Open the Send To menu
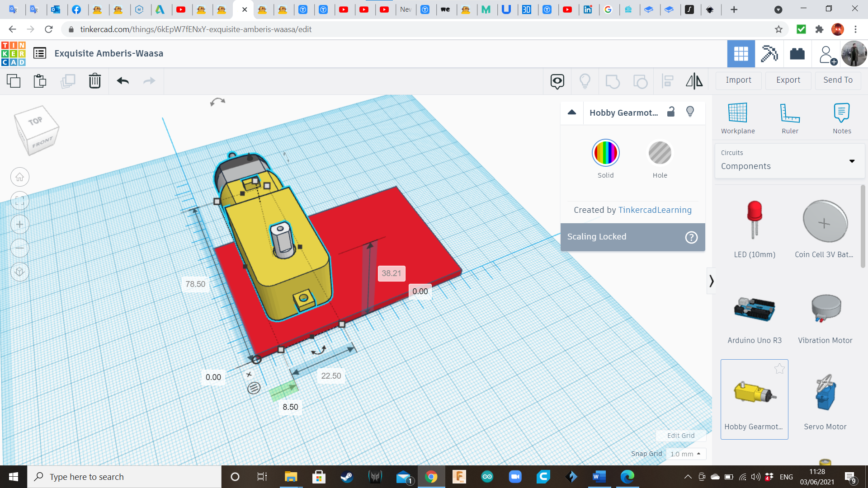The width and height of the screenshot is (868, 488). pyautogui.click(x=838, y=80)
